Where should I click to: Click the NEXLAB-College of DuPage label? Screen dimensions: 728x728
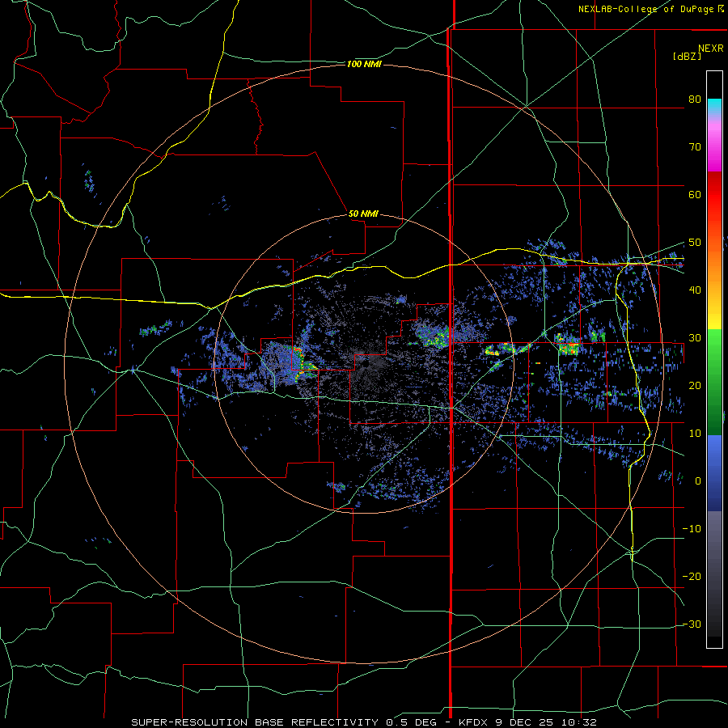pos(645,9)
